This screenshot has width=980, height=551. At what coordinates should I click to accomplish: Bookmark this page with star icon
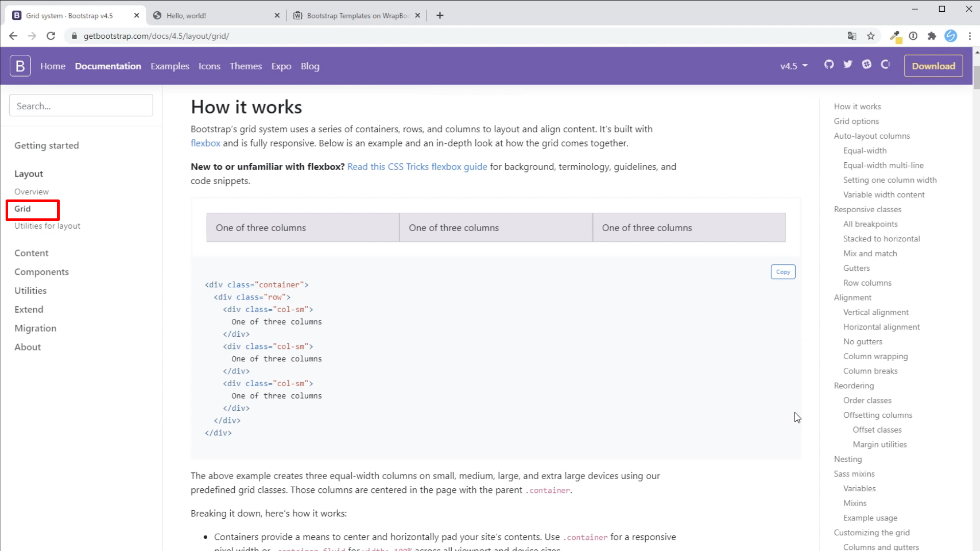(x=871, y=36)
